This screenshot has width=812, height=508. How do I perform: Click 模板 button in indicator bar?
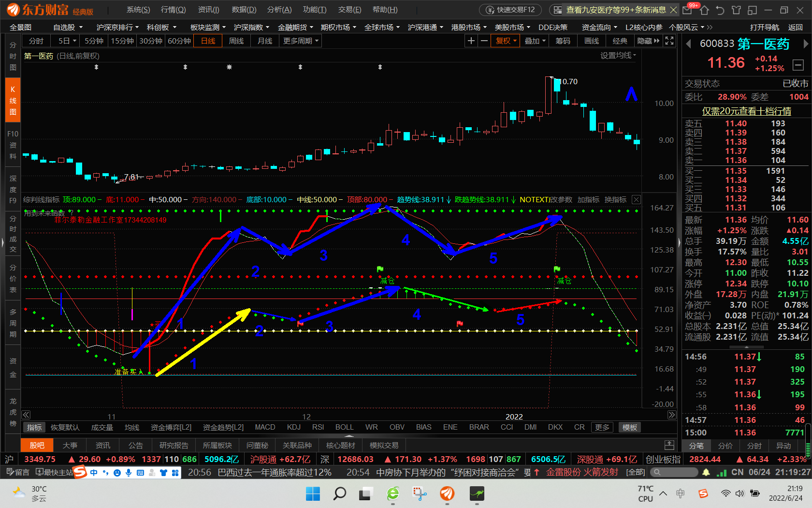[x=629, y=427]
